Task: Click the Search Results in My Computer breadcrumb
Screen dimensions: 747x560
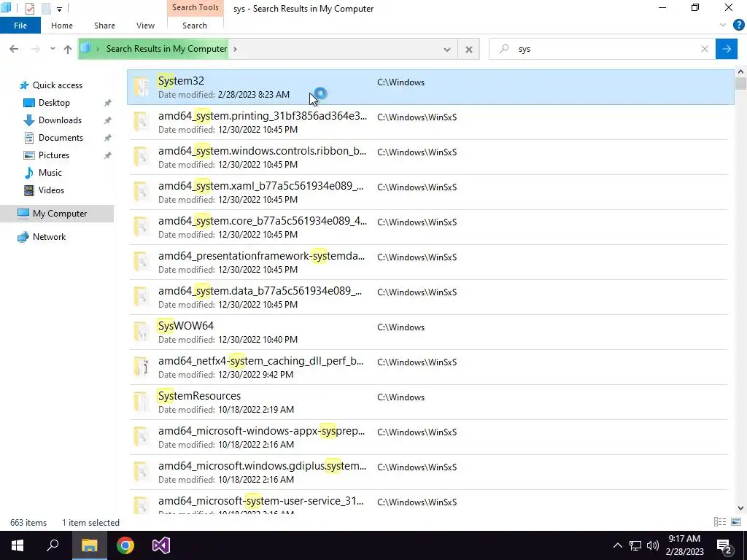Action: (x=166, y=49)
